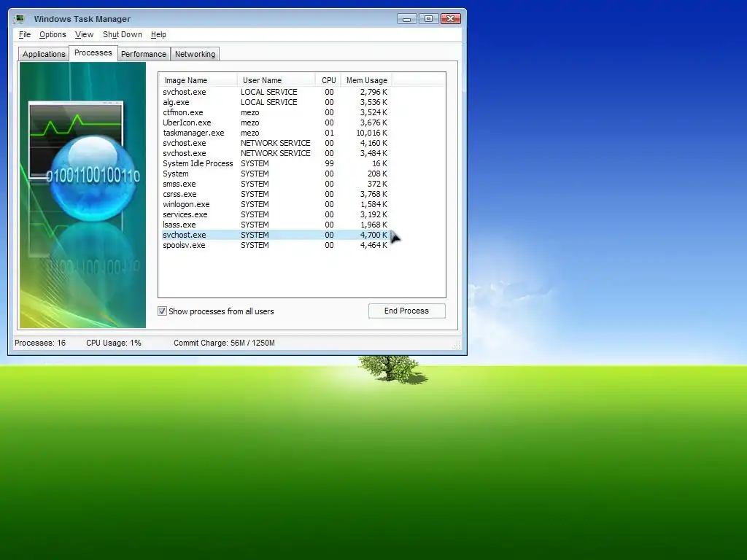The height and width of the screenshot is (560, 747).
Task: Click the Task Manager title bar icon
Action: pyautogui.click(x=20, y=19)
